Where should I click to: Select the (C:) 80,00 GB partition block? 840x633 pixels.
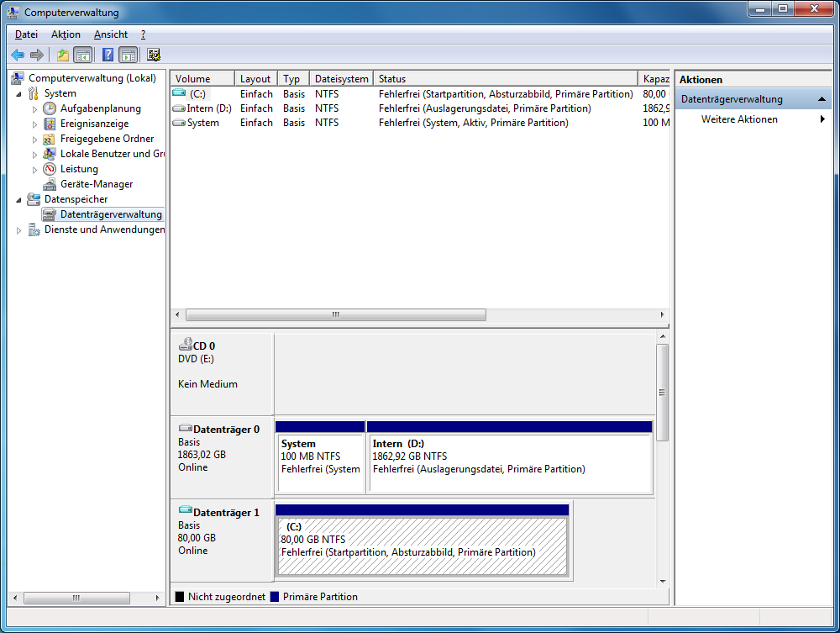(423, 541)
